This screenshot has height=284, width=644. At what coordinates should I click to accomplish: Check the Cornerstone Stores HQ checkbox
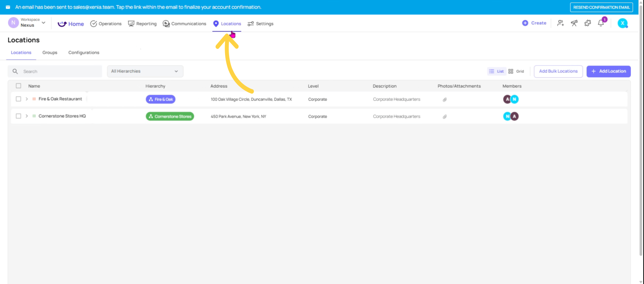click(18, 116)
